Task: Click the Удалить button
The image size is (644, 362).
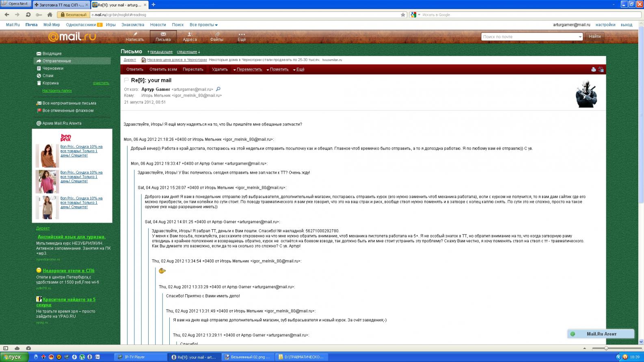Action: click(220, 69)
